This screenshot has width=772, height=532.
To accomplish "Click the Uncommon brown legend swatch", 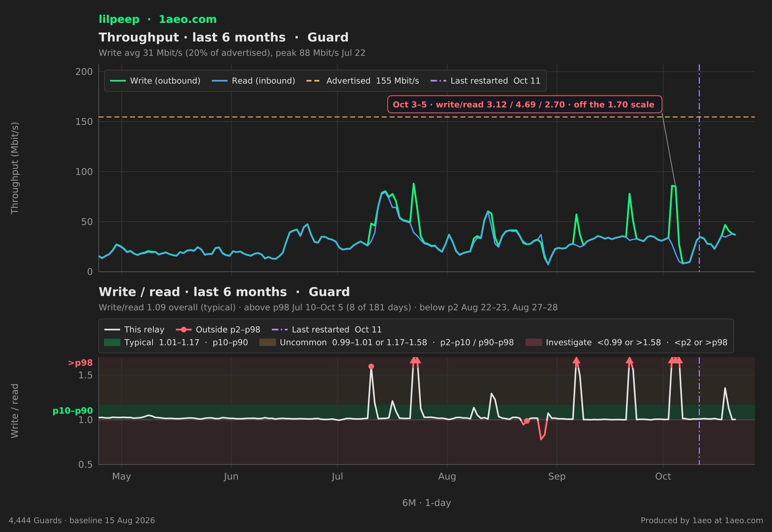I will tap(267, 343).
